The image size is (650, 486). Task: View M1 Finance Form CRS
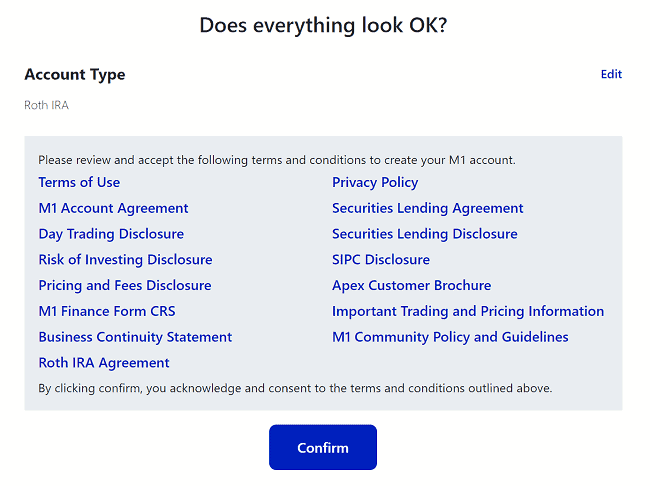click(x=106, y=311)
